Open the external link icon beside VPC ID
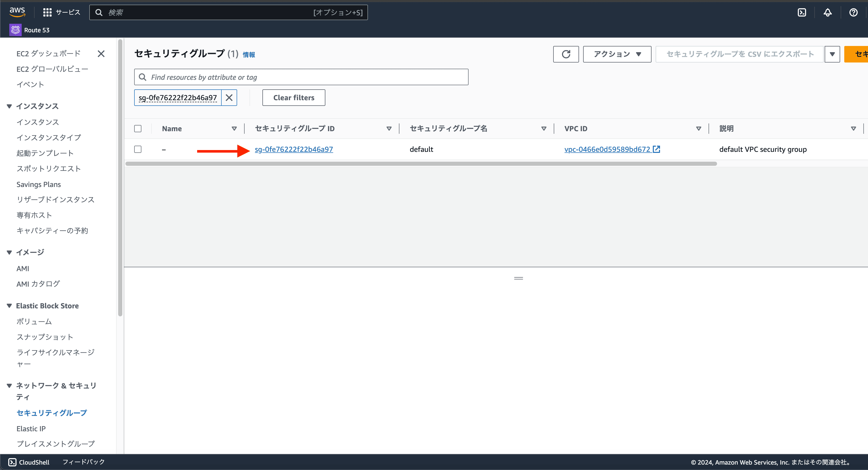Viewport: 868px width, 470px height. tap(656, 149)
